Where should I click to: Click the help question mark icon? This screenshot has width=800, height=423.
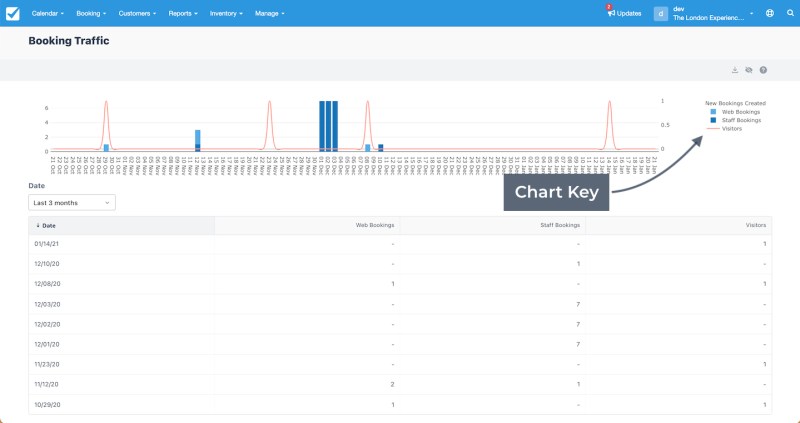[x=763, y=70]
